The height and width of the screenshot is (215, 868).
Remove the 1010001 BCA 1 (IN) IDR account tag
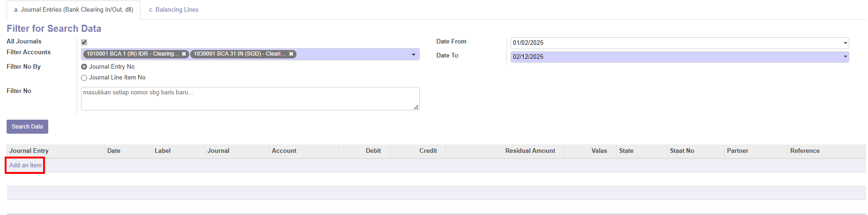pyautogui.click(x=184, y=54)
